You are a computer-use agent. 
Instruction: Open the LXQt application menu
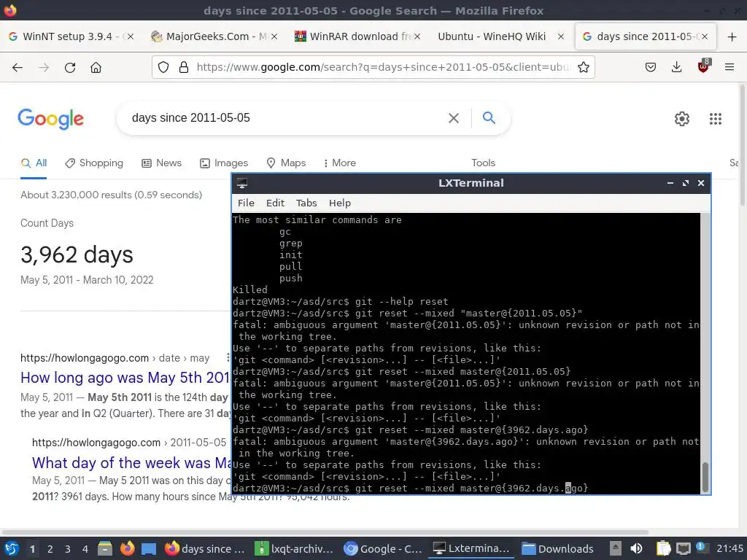tap(12, 548)
